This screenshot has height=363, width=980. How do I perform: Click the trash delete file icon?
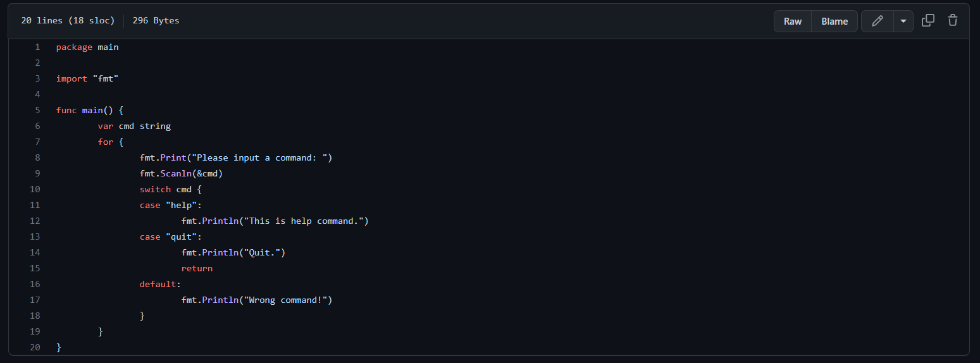coord(953,21)
